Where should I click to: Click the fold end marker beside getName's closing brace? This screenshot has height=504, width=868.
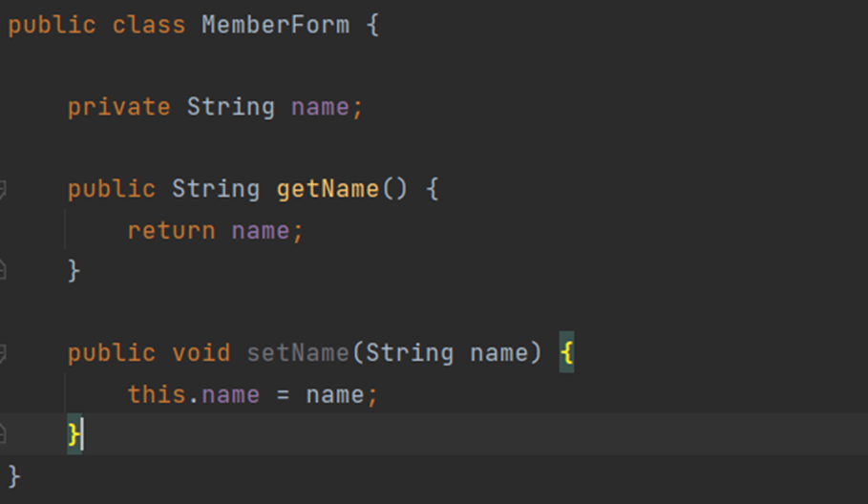[2, 270]
